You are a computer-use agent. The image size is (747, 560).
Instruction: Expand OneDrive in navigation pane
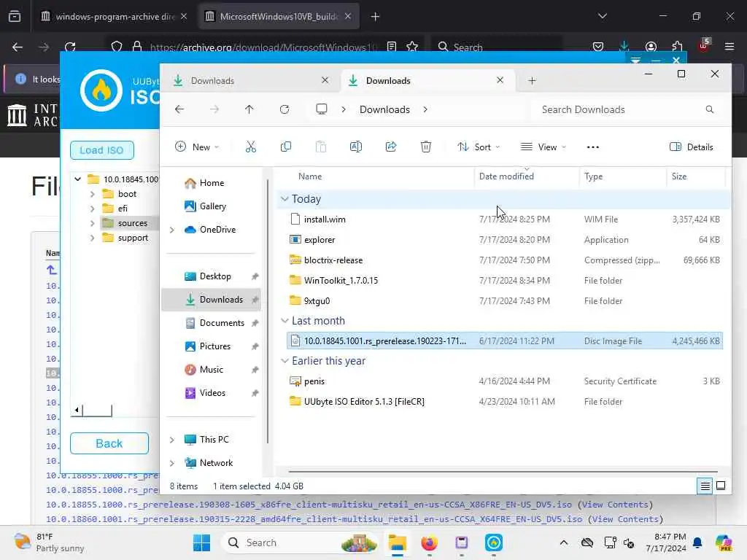(172, 230)
